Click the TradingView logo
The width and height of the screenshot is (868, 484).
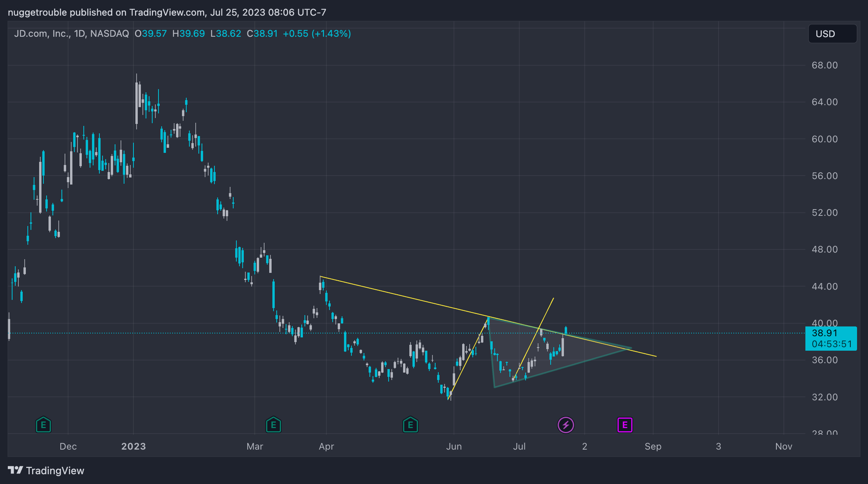coord(46,470)
